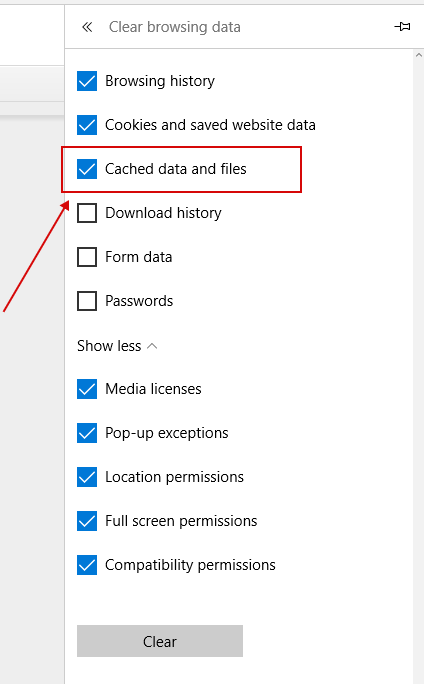Disable the Pop-up exceptions checkbox
Viewport: 424px width, 684px height.
[87, 433]
